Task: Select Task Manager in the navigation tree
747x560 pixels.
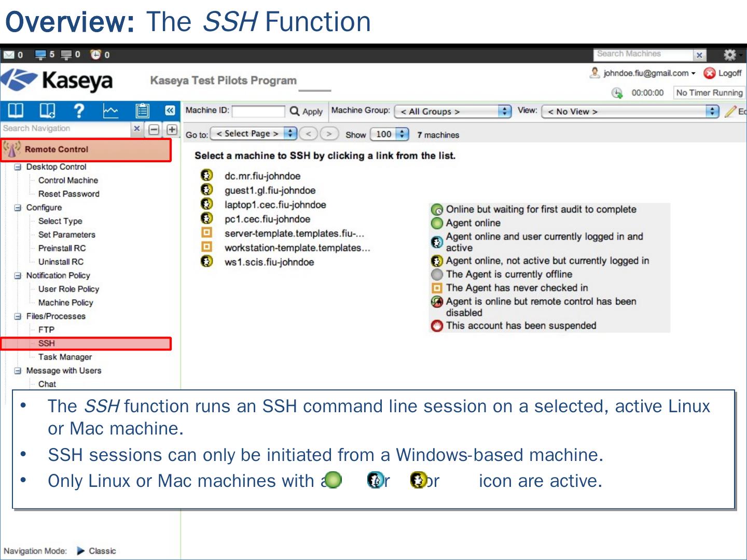Action: click(65, 357)
